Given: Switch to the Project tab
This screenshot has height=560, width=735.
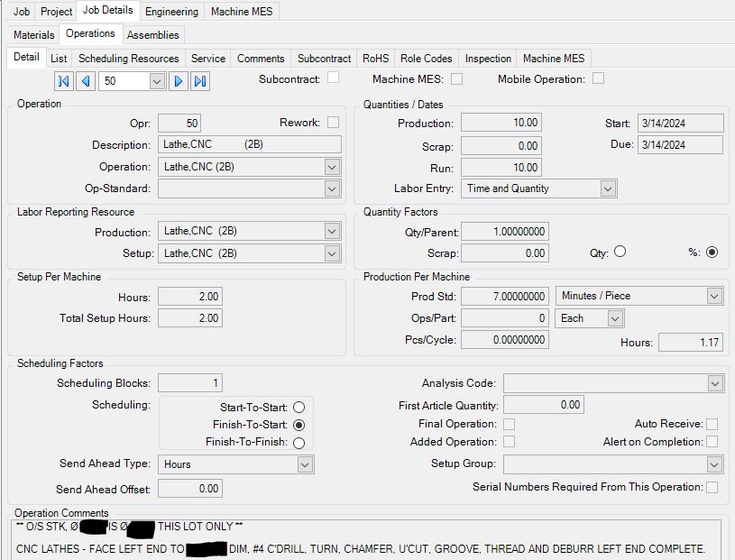Looking at the screenshot, I should tap(56, 11).
